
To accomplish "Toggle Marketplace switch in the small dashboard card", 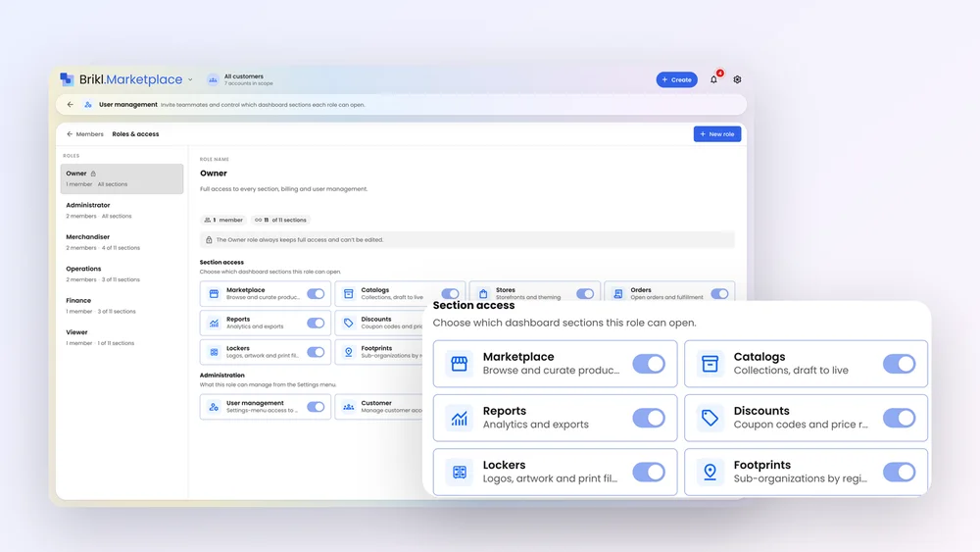I will (x=316, y=294).
